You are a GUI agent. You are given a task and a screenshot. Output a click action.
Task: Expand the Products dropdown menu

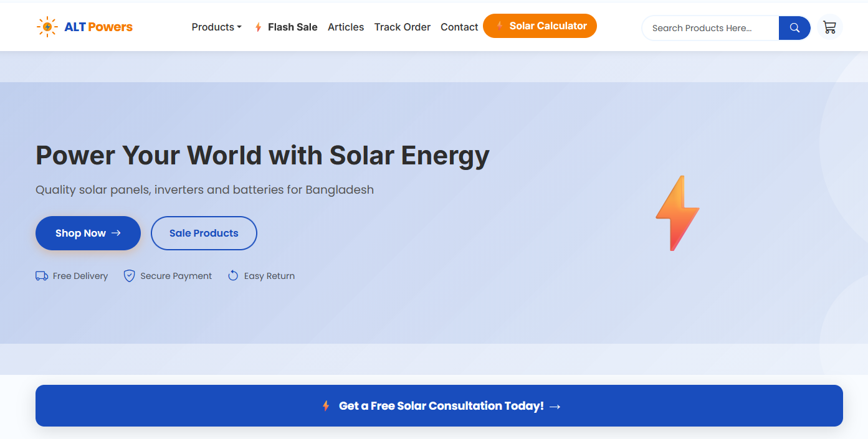coord(216,27)
